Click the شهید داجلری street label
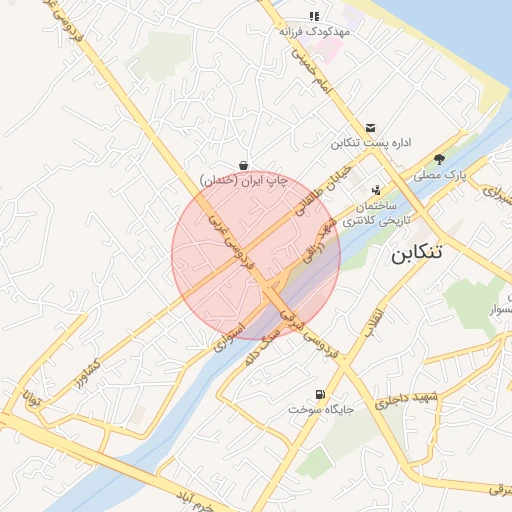The height and width of the screenshot is (512, 512). (406, 400)
